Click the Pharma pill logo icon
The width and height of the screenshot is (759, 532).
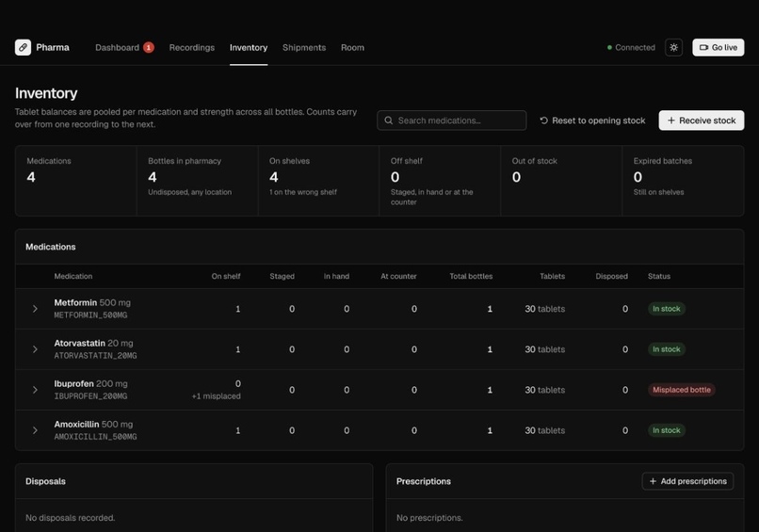[23, 47]
